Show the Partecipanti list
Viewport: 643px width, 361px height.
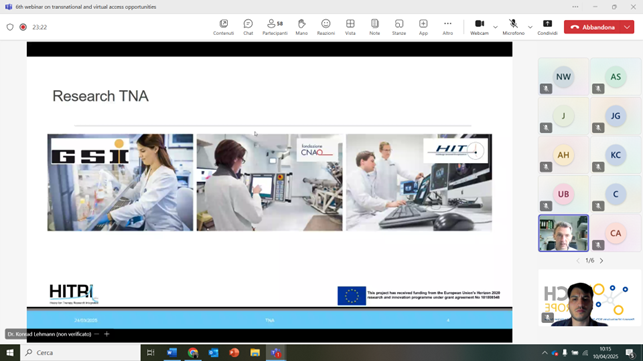275,27
